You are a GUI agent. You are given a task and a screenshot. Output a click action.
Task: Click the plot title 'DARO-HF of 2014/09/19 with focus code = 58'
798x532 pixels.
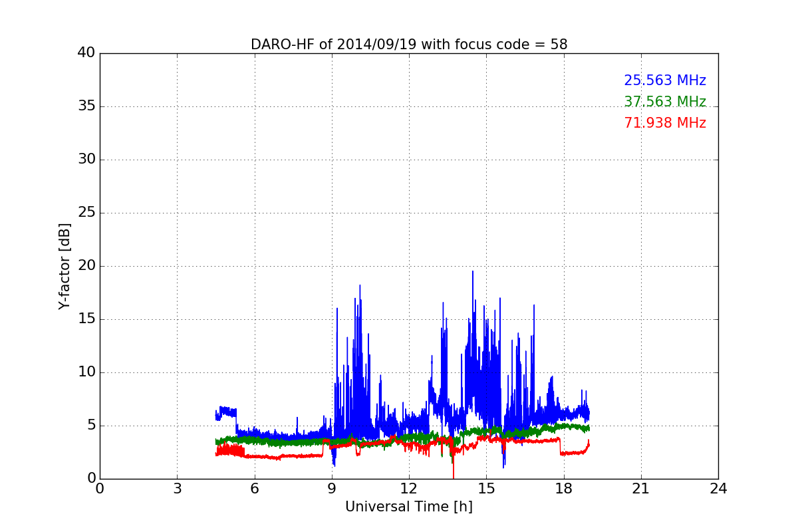pos(409,45)
